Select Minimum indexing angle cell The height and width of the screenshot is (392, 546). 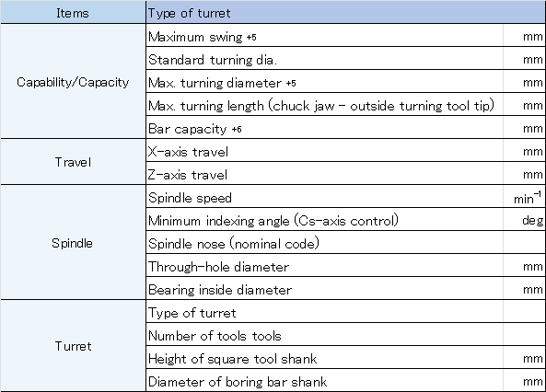324,219
